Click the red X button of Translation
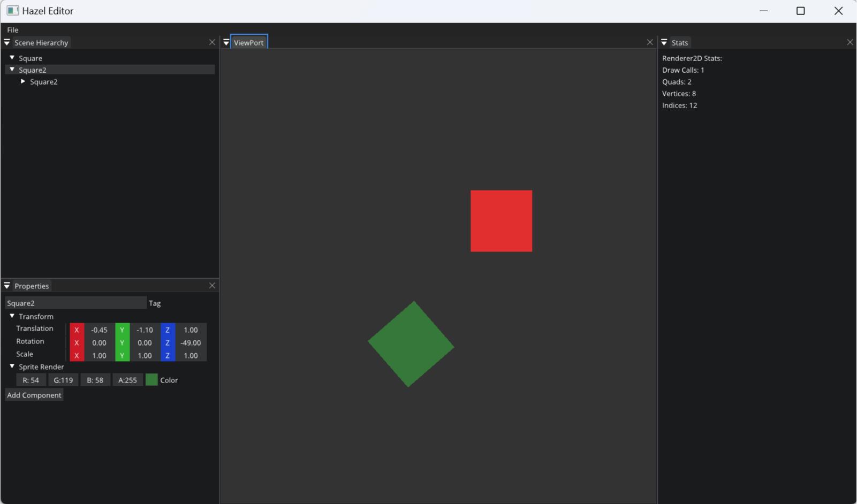Image resolution: width=857 pixels, height=504 pixels. [x=77, y=330]
